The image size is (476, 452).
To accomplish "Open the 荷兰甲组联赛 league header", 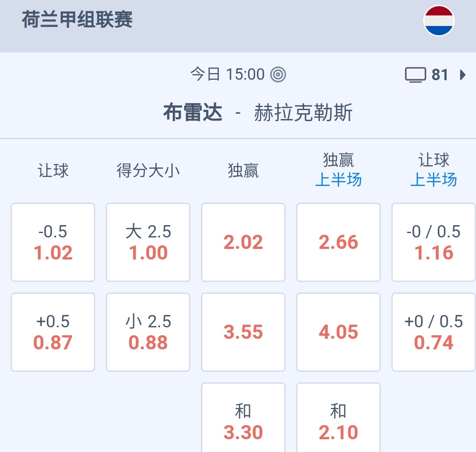I will click(77, 20).
